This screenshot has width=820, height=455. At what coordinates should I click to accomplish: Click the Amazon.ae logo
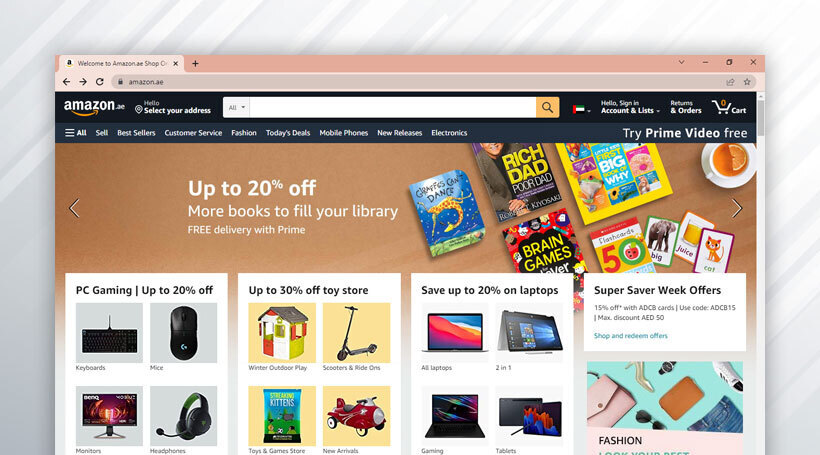point(94,107)
